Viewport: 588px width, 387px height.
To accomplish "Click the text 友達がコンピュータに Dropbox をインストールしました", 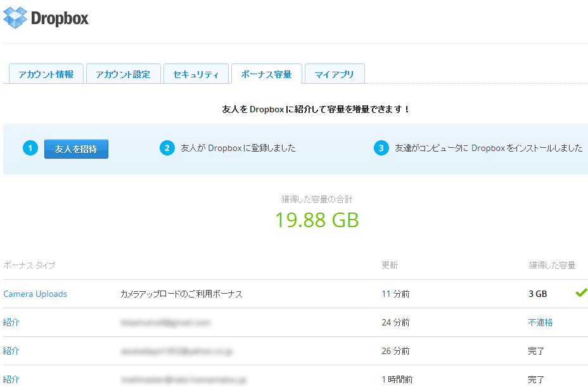I will click(x=489, y=148).
